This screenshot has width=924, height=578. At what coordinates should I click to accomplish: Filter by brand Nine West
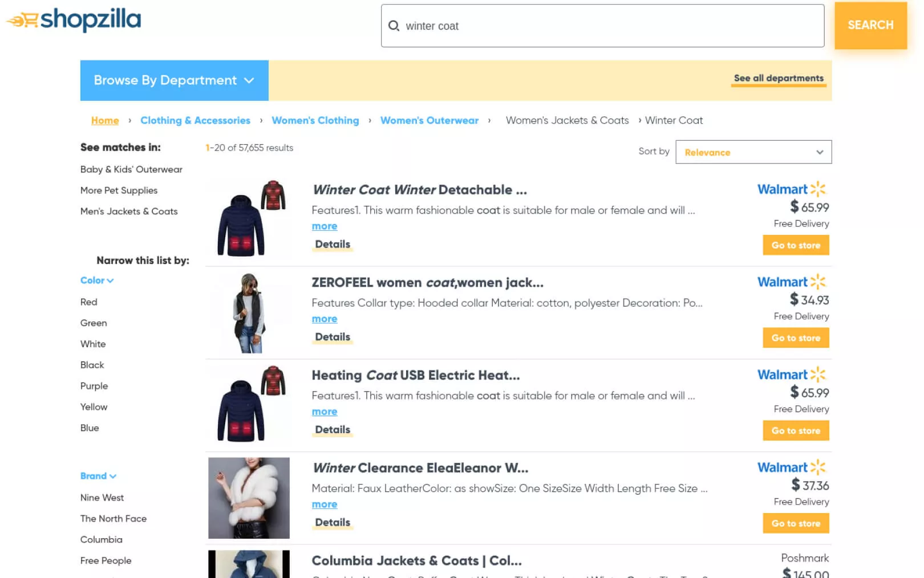(102, 498)
